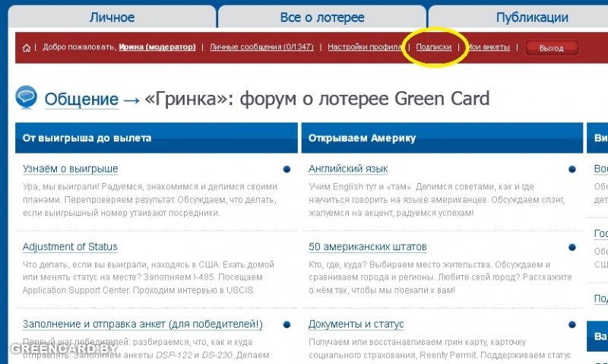This screenshot has height=364, width=608.
Task: Open the Мои анкеты link
Action: point(488,47)
